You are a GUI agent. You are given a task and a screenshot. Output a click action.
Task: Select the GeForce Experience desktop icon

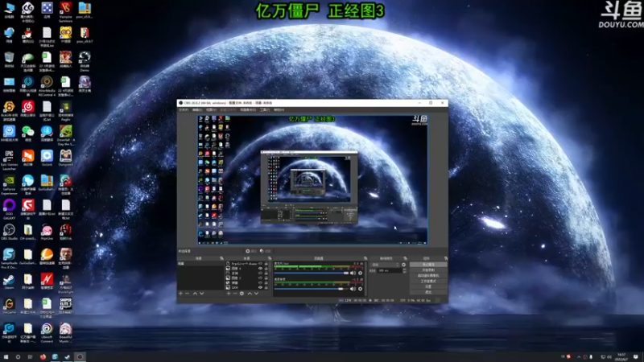pos(9,185)
